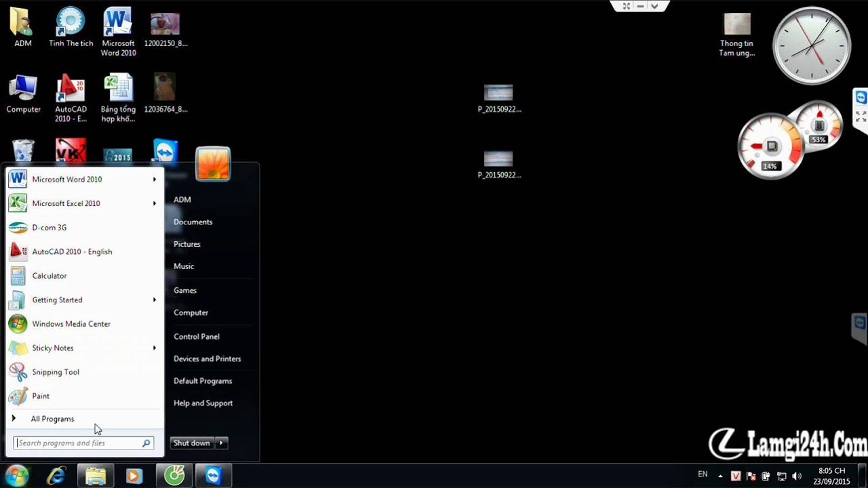The image size is (868, 488).
Task: Launch Snipping Tool
Action: pos(83,372)
